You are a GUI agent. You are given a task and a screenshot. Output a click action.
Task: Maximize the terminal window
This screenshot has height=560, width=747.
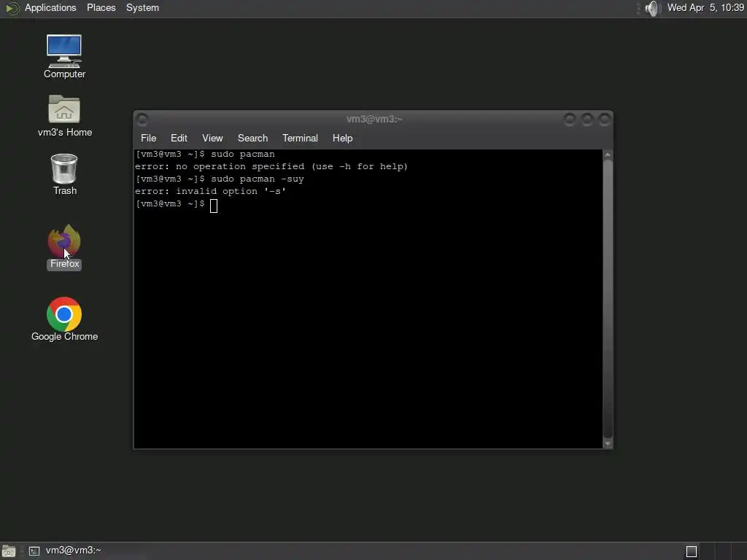pyautogui.click(x=587, y=119)
